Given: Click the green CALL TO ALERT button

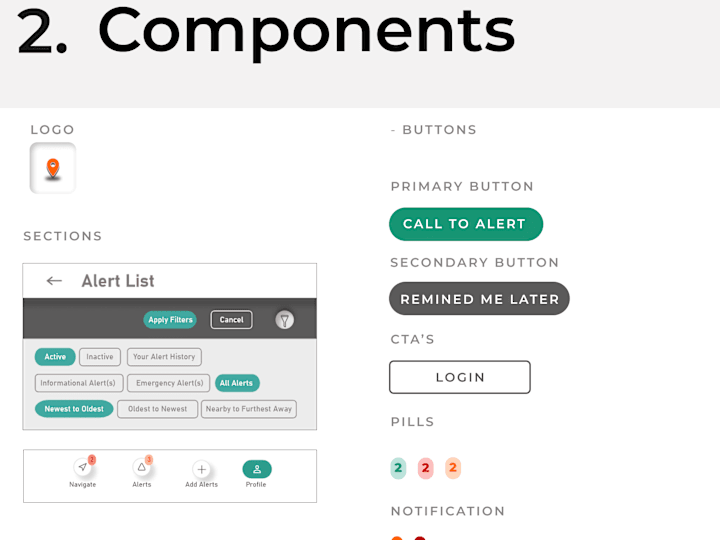Looking at the screenshot, I should [x=466, y=224].
